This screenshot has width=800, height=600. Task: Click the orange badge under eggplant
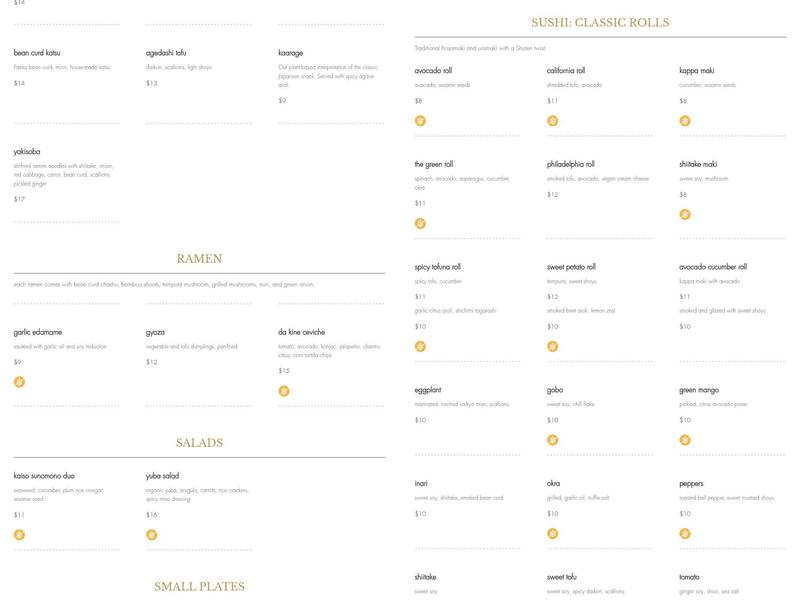pos(420,440)
